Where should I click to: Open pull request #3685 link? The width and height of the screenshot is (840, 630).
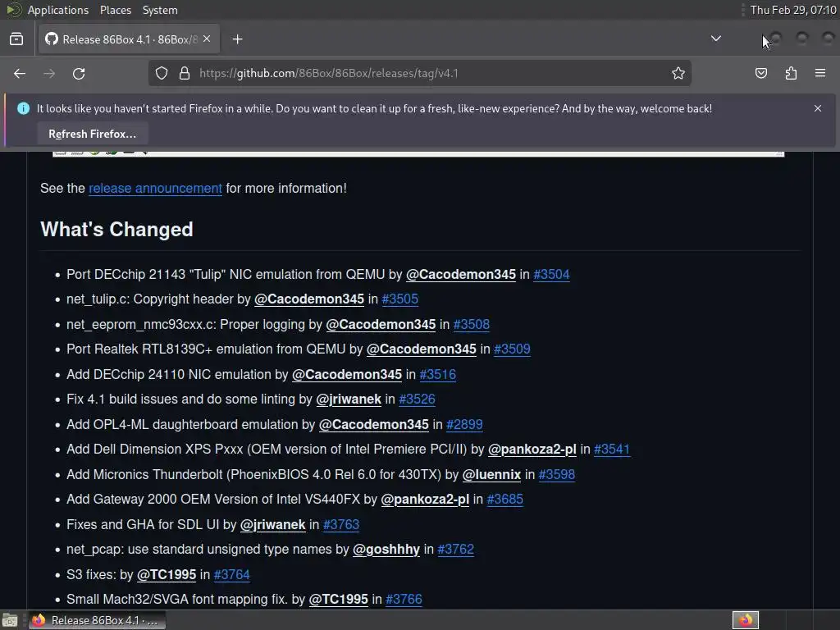(x=504, y=499)
